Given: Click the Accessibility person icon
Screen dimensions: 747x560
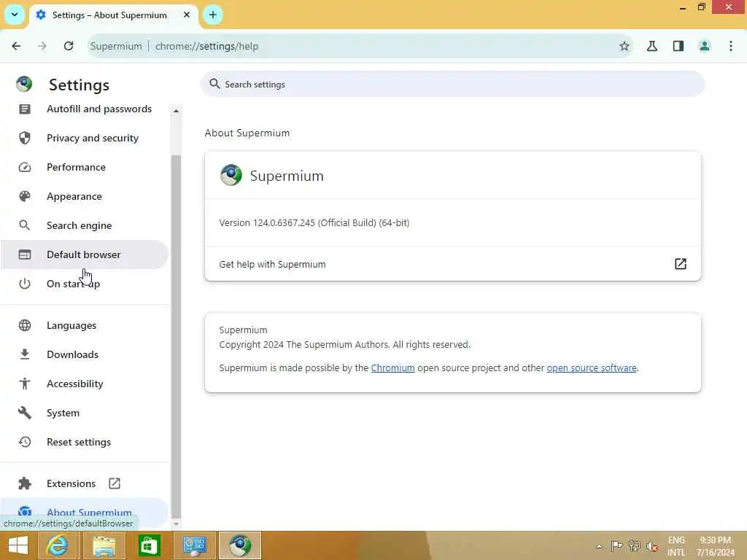Looking at the screenshot, I should (x=25, y=384).
